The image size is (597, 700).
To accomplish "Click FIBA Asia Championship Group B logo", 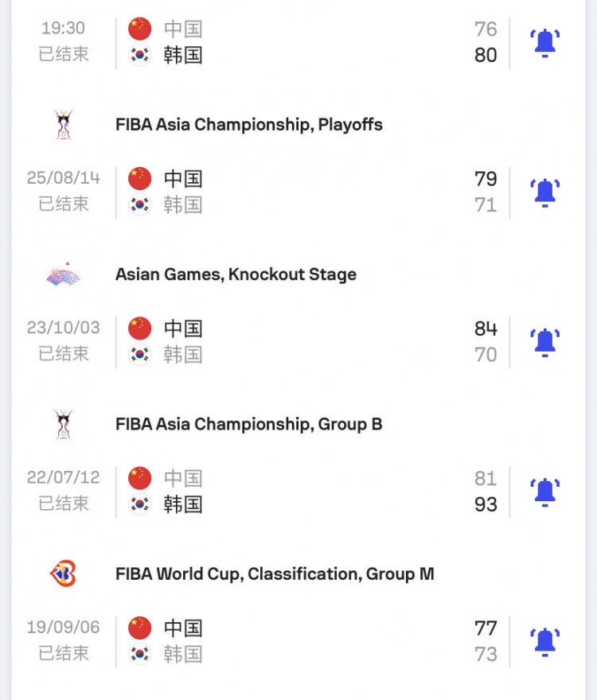I will 63,425.
